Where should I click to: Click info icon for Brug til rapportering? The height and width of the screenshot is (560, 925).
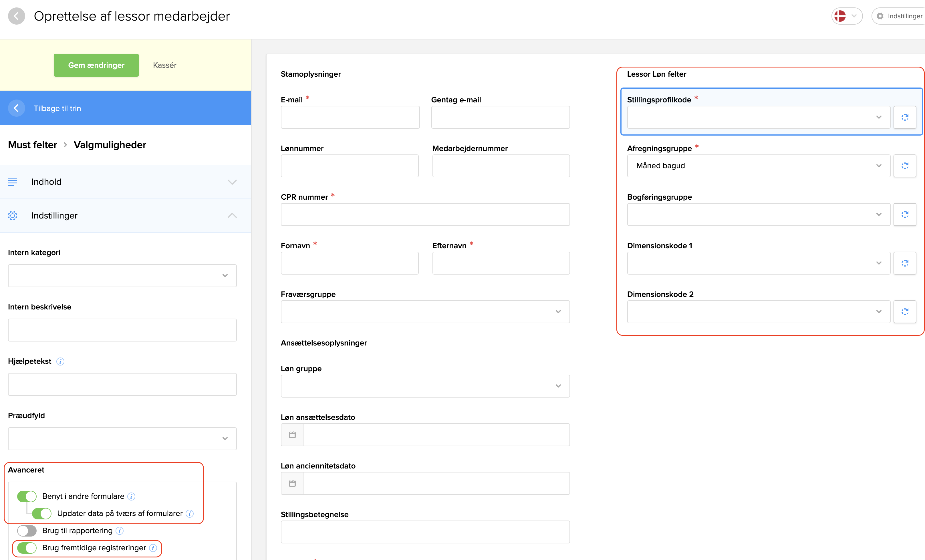tap(119, 531)
